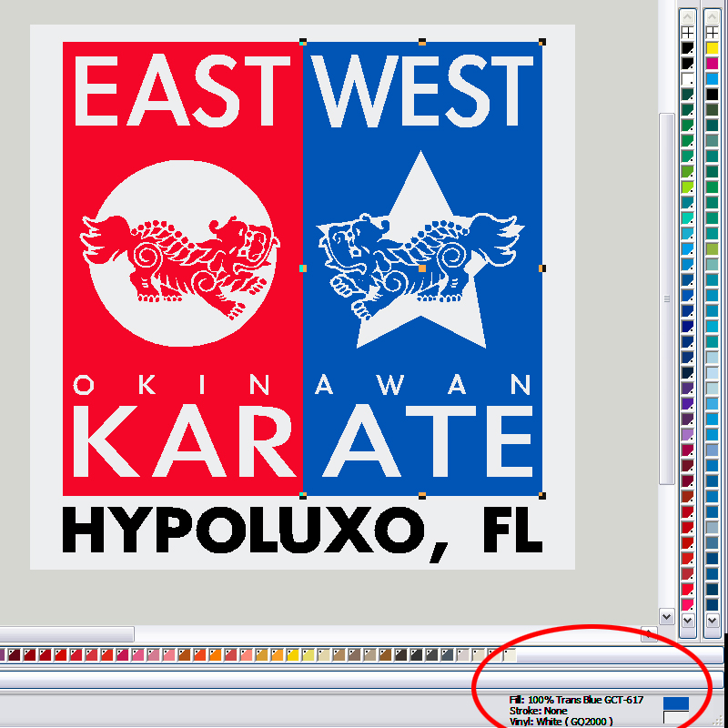The height and width of the screenshot is (728, 728).
Task: Select the lavender swatch in the left palette
Action: [687, 435]
